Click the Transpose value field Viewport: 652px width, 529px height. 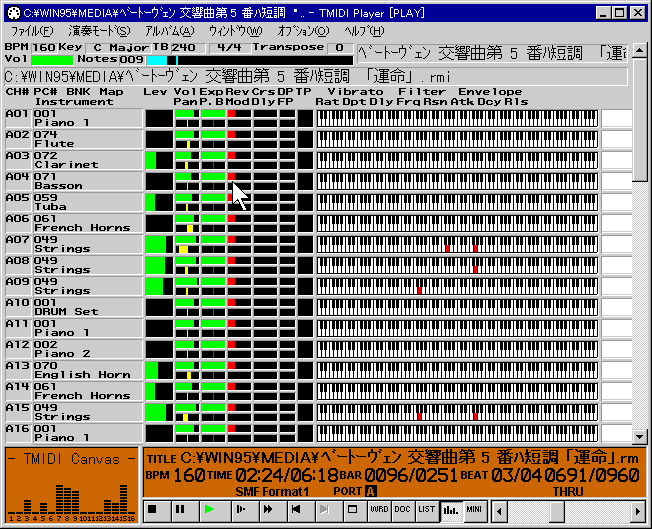(340, 48)
